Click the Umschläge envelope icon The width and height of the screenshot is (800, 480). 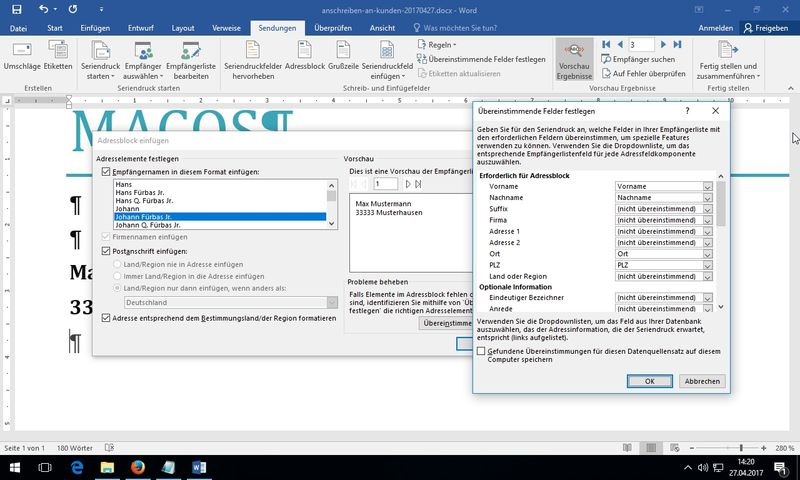[x=20, y=51]
